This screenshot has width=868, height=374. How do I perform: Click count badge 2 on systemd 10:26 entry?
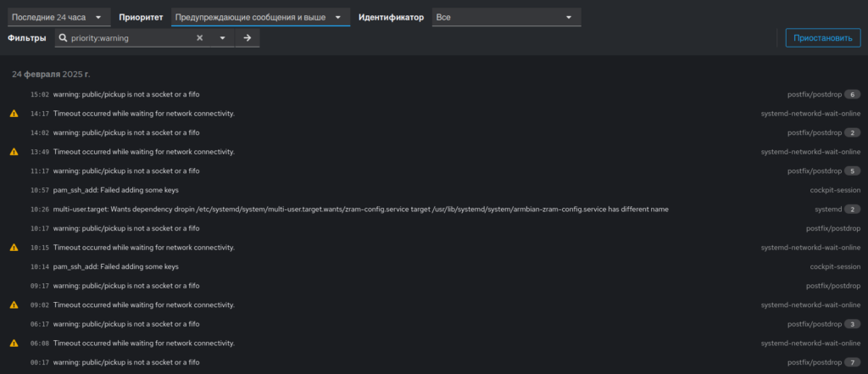(853, 209)
